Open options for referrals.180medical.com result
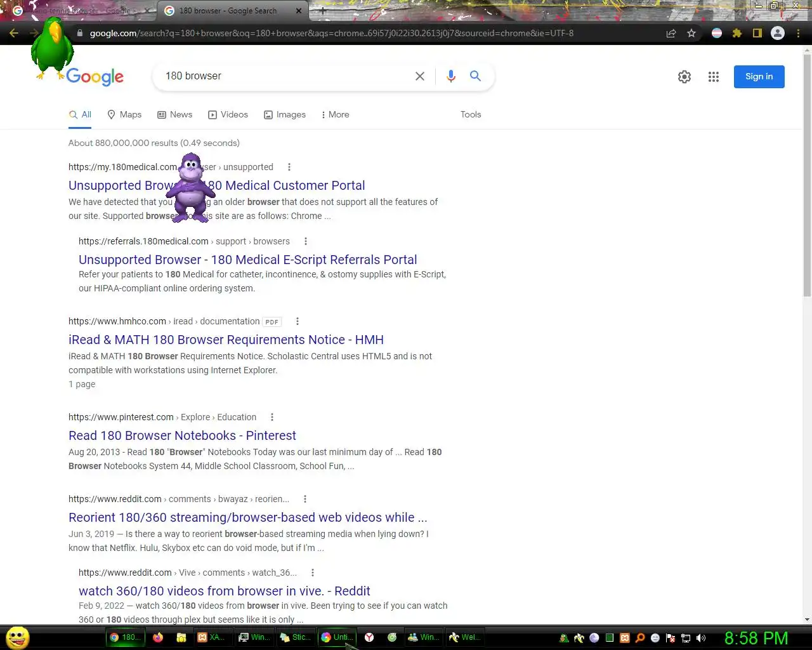This screenshot has width=812, height=650. pyautogui.click(x=306, y=241)
